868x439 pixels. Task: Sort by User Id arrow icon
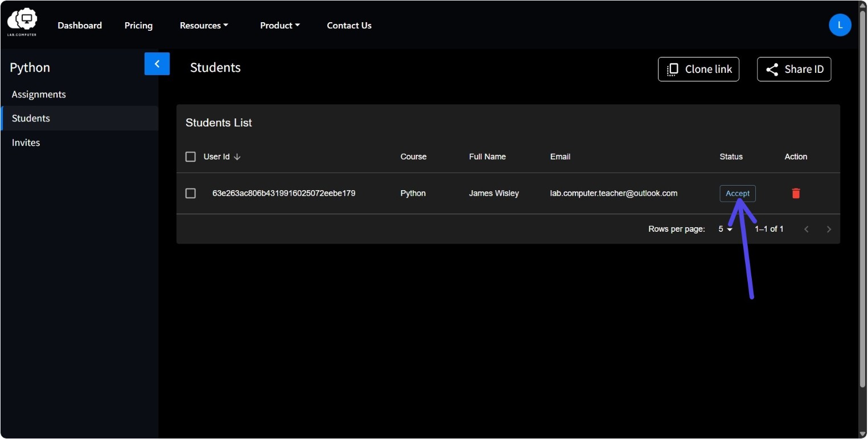click(237, 157)
